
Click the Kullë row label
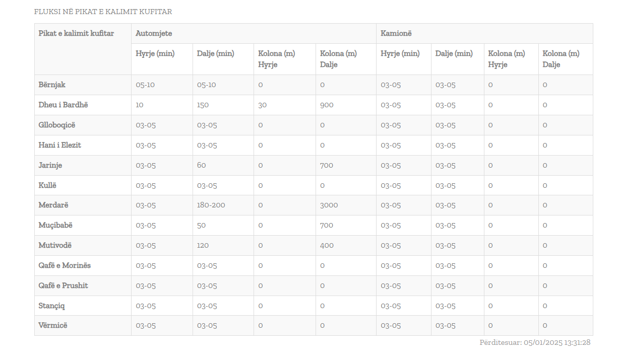47,185
